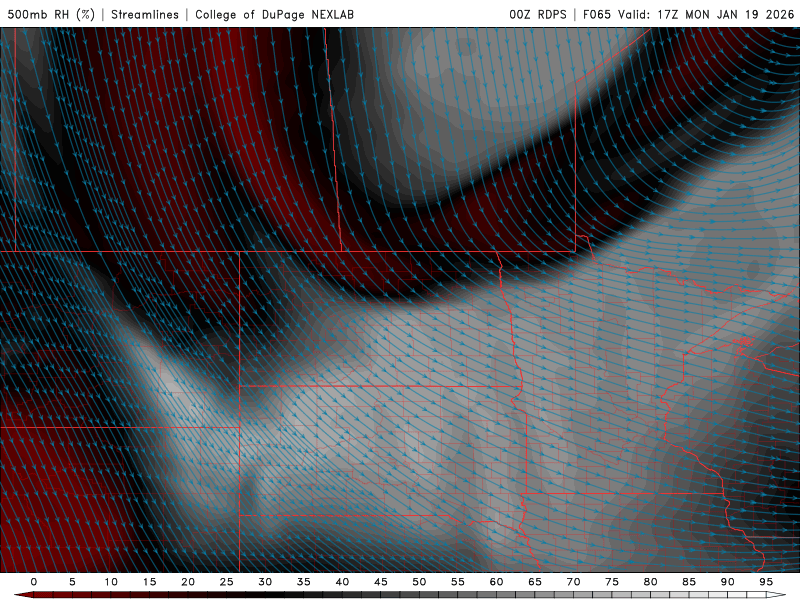The width and height of the screenshot is (800, 600).
Task: Click the '30' value on color scale
Action: 265,582
